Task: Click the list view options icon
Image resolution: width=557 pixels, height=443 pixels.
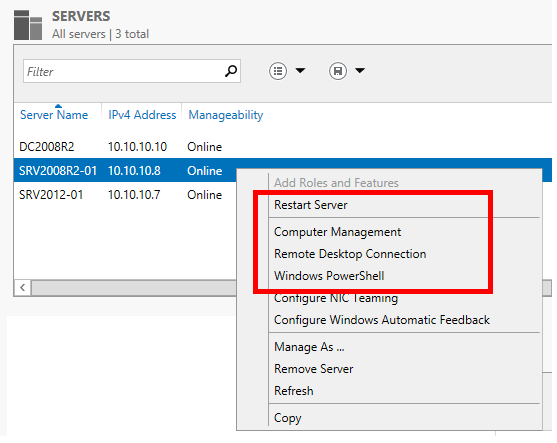Action: [x=278, y=71]
